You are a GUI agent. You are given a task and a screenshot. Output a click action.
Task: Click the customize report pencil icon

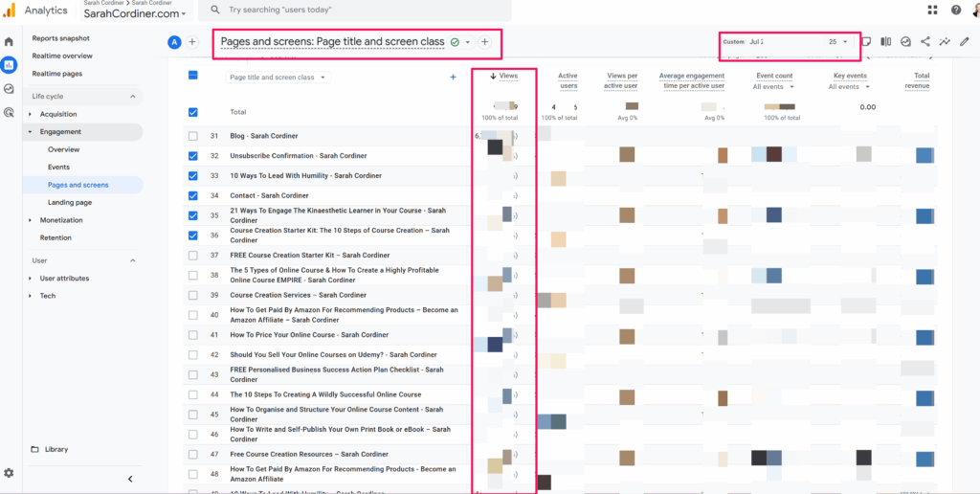coord(965,42)
